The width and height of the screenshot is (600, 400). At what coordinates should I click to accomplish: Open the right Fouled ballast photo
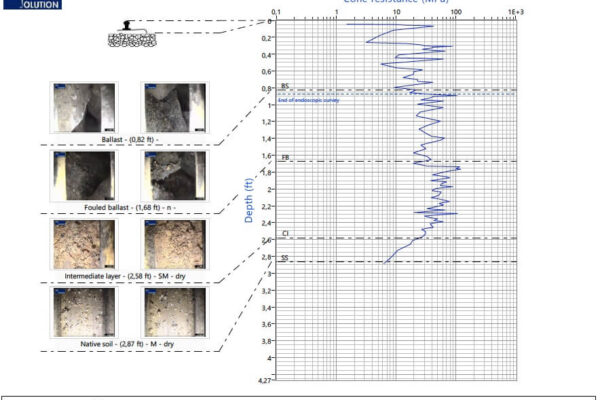(x=175, y=176)
